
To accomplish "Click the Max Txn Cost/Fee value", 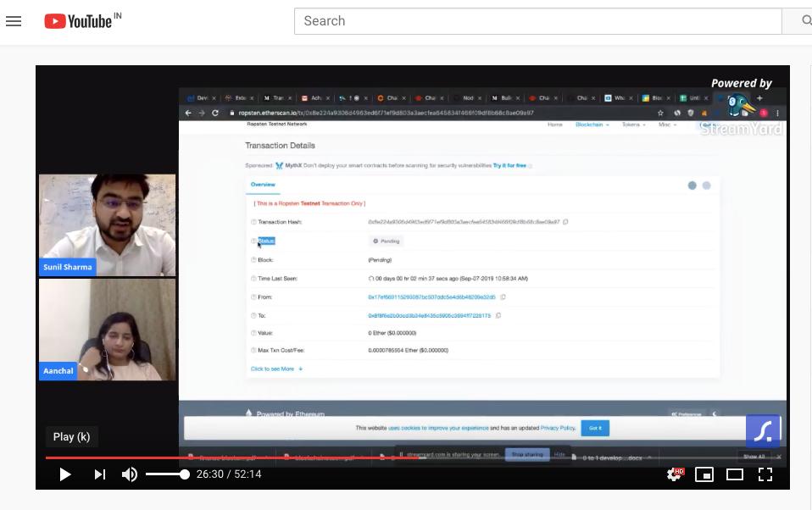I will (x=408, y=351).
